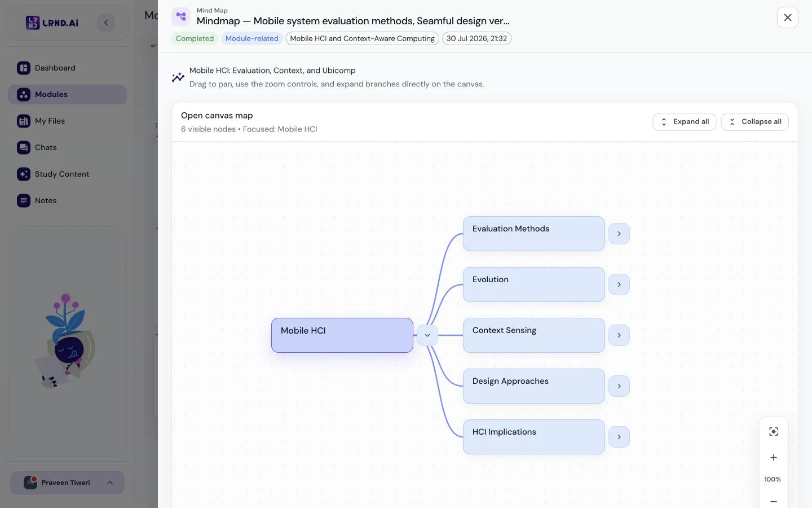Viewport: 812px width, 508px height.
Task: Collapse the Mobile HCI branch chevron
Action: [427, 335]
